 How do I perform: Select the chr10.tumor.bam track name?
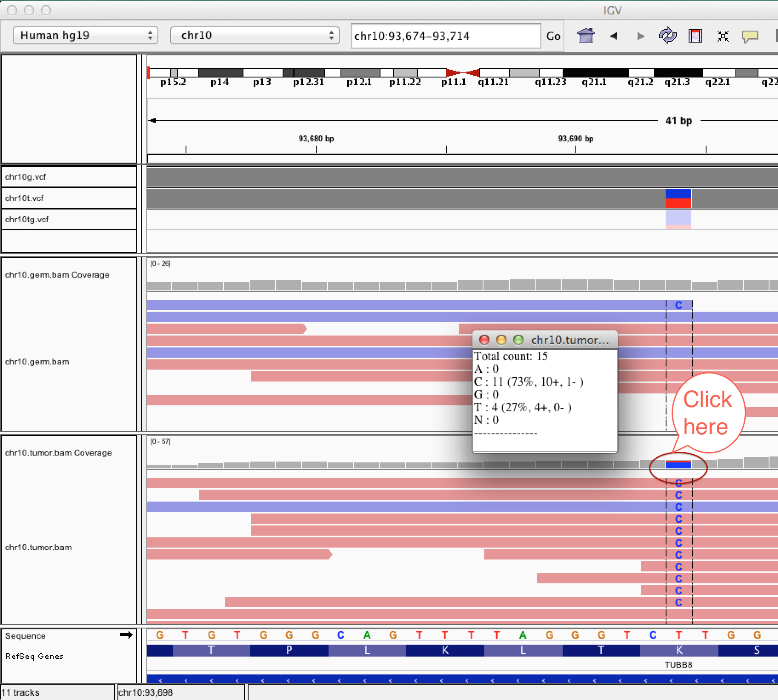(x=38, y=547)
